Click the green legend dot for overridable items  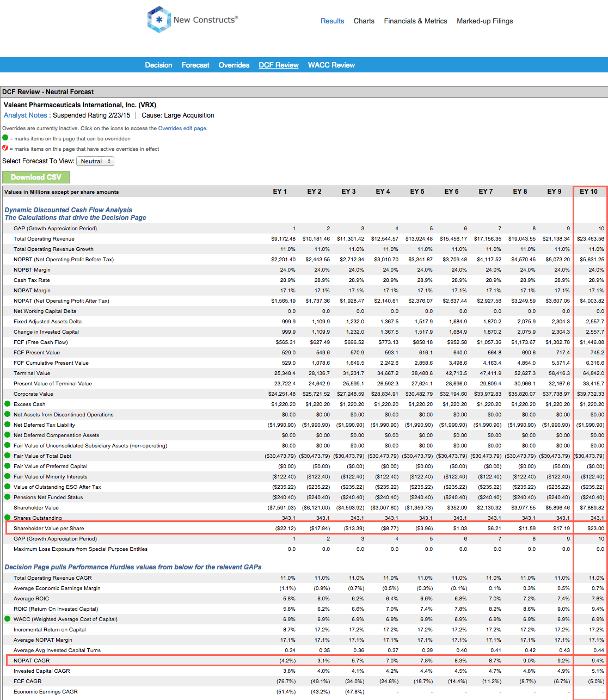pyautogui.click(x=5, y=138)
